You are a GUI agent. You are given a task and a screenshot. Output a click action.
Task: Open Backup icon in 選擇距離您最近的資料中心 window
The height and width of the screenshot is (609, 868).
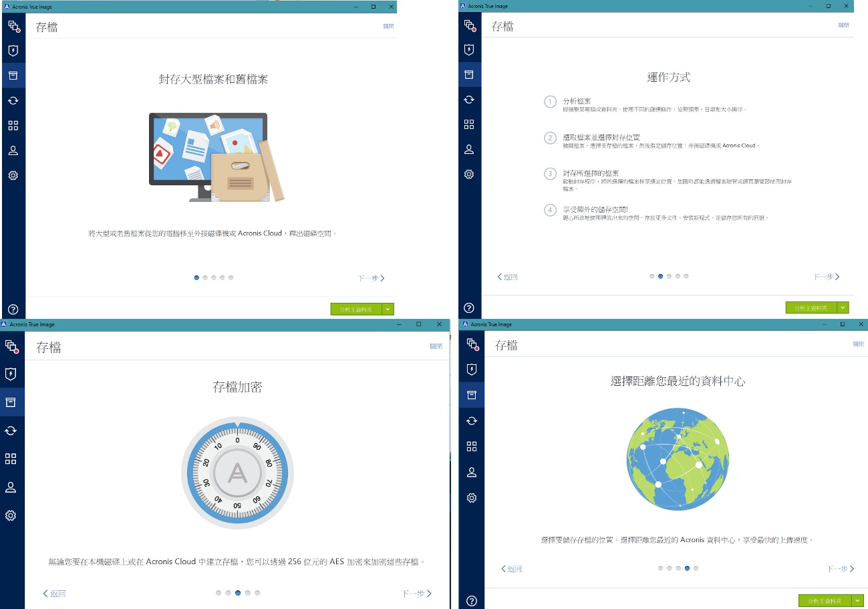pyautogui.click(x=472, y=344)
